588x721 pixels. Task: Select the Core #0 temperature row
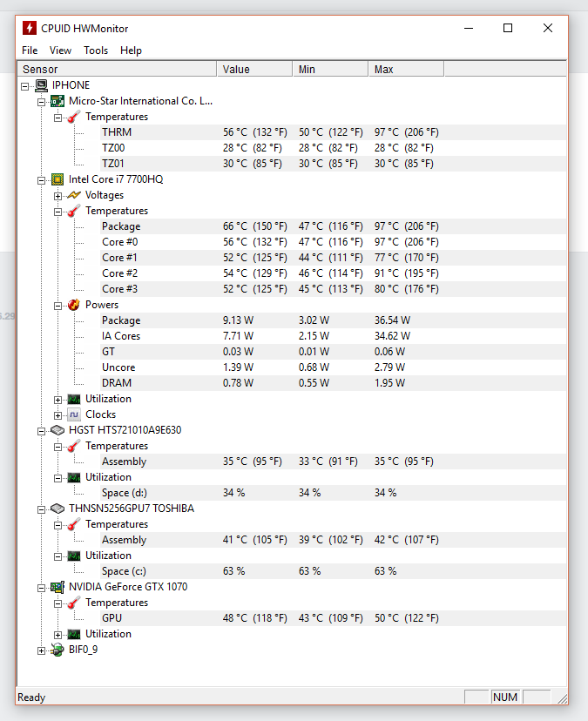[333, 242]
